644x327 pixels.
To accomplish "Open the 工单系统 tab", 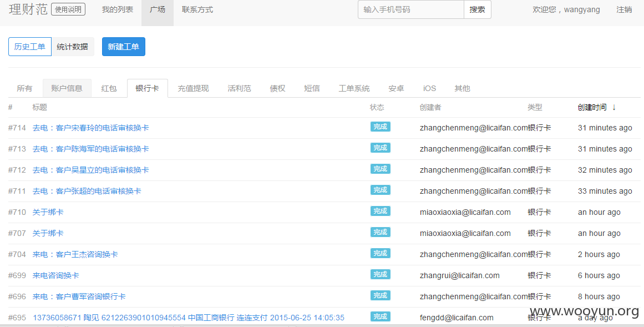I will tap(354, 88).
